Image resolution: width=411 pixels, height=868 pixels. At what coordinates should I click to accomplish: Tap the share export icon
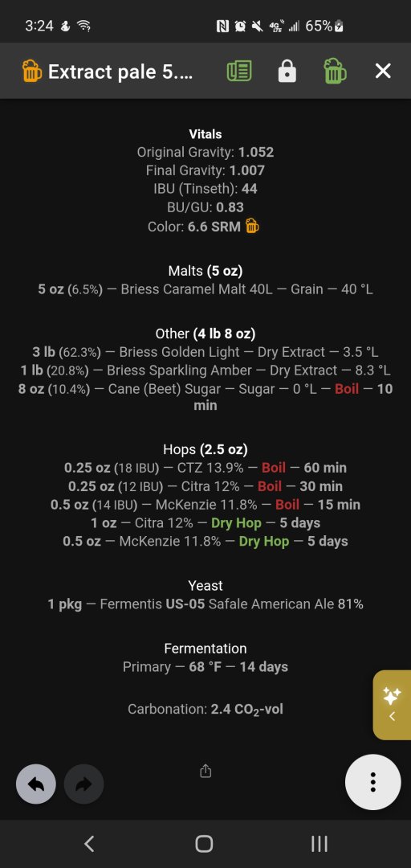[x=205, y=771]
